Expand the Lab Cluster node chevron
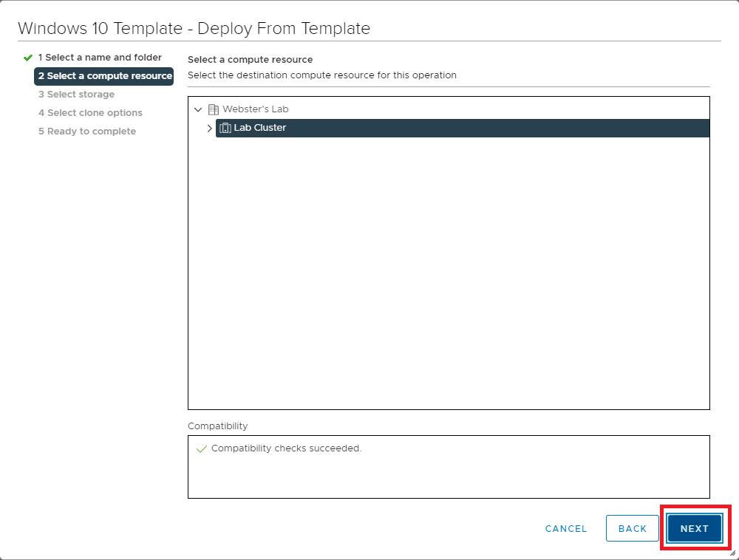This screenshot has width=739, height=560. click(x=209, y=128)
